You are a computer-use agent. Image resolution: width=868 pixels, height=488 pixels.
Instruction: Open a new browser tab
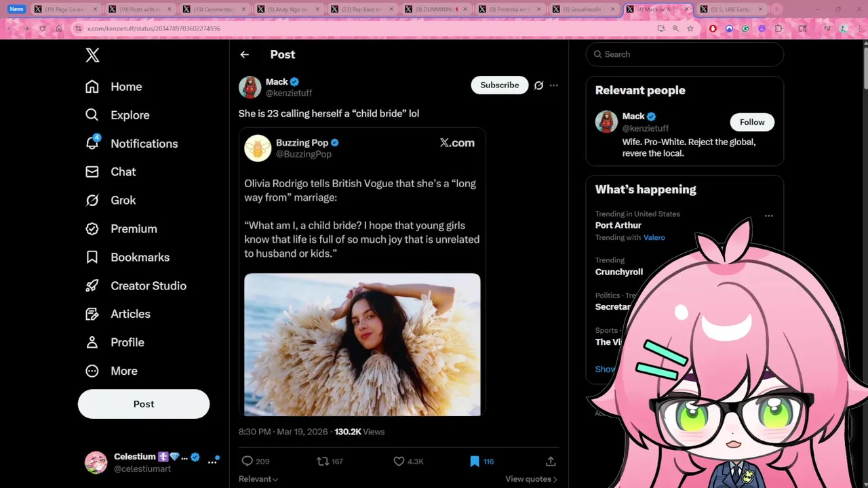pos(776,9)
